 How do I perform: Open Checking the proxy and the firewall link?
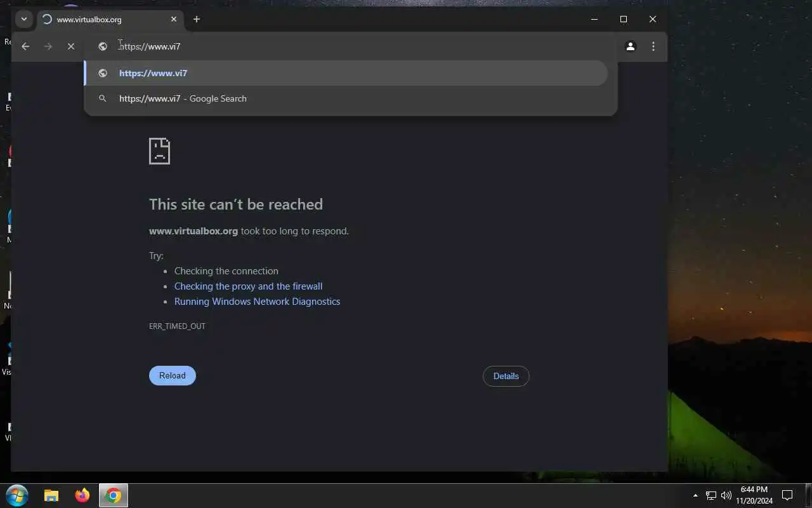click(x=249, y=286)
